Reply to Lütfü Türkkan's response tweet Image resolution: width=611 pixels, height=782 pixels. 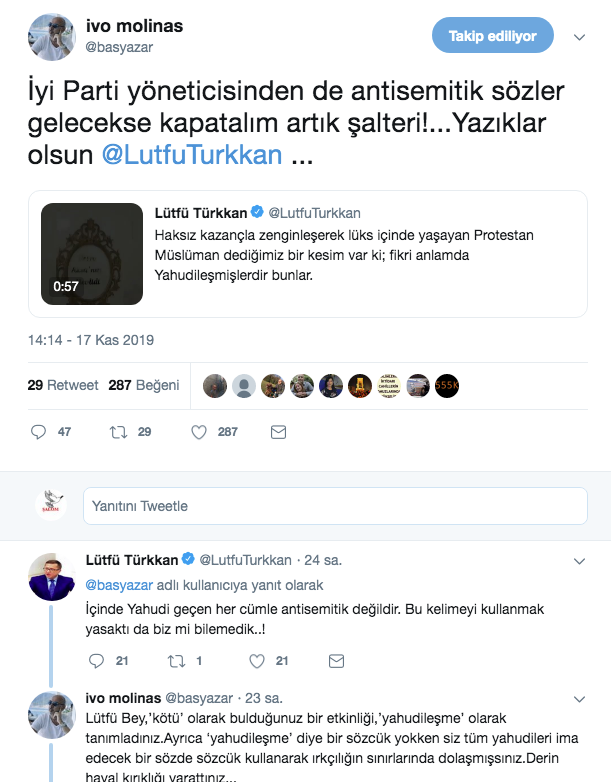point(96,661)
